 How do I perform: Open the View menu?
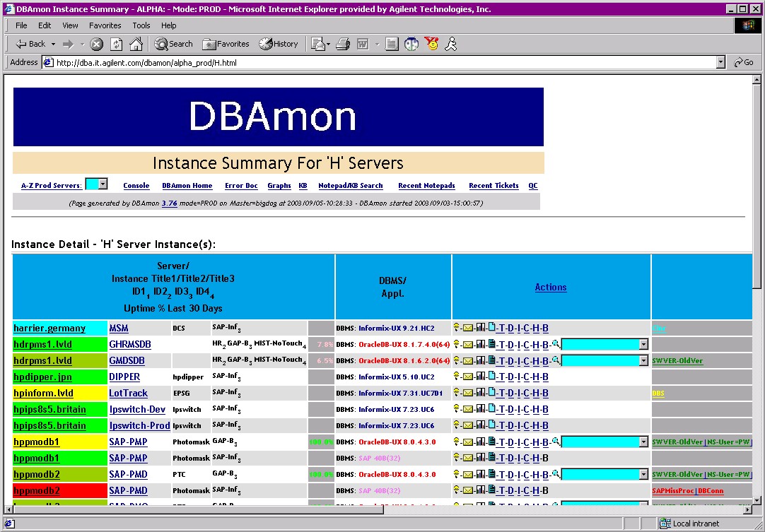(70, 25)
